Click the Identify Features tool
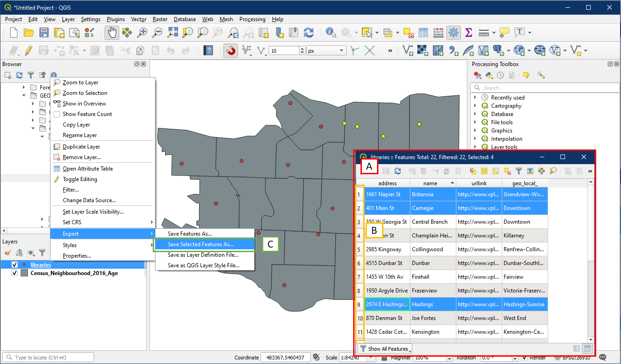Screen dimensions: 621x364 330,33
